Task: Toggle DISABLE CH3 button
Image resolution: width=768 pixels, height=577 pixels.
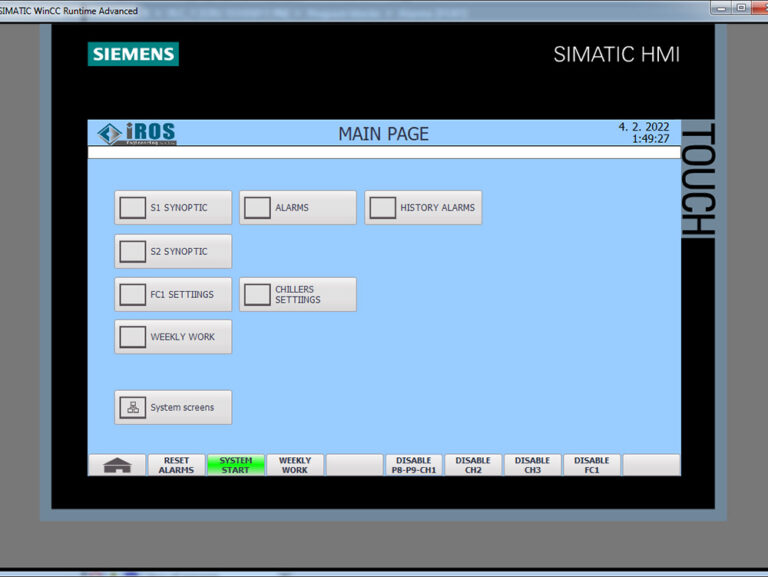Action: 532,465
